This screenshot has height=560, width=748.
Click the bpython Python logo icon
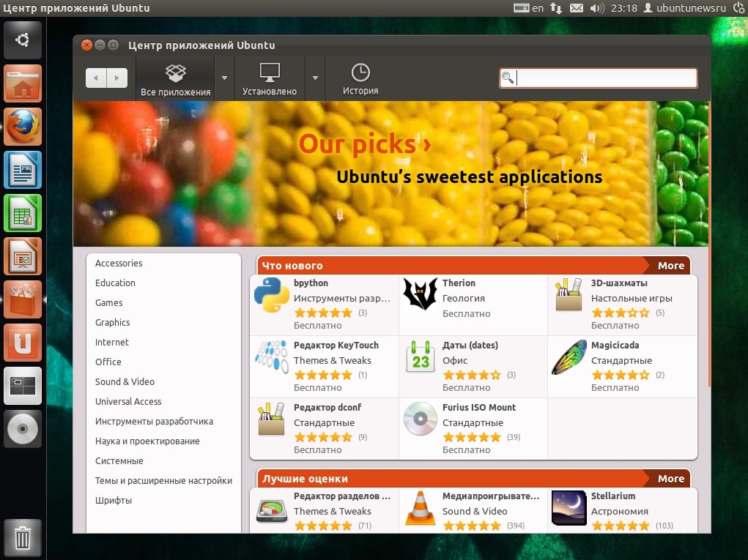pos(272,296)
